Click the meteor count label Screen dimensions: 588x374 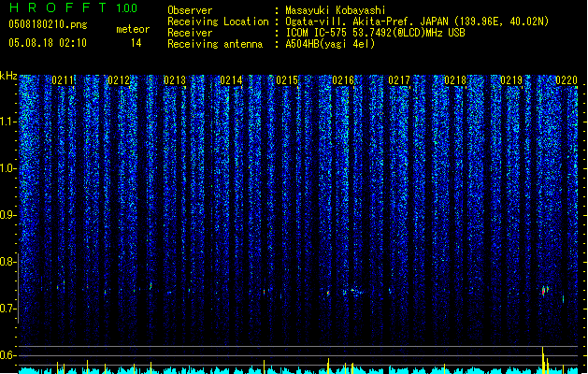[133, 29]
